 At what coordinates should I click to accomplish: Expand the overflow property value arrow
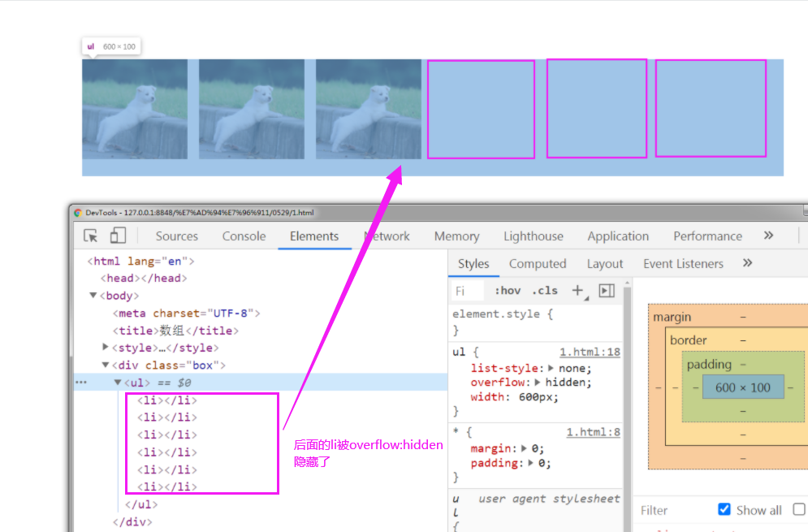538,383
